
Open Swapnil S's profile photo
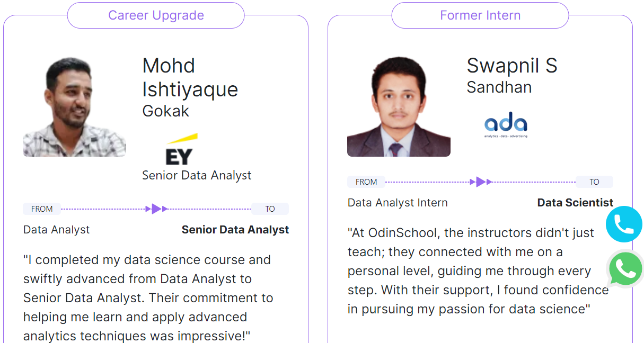399,107
